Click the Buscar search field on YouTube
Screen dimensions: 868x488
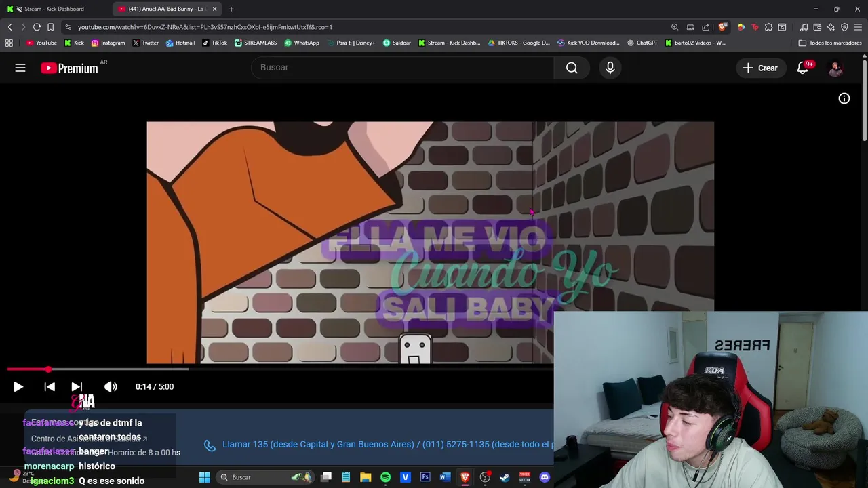click(x=403, y=68)
